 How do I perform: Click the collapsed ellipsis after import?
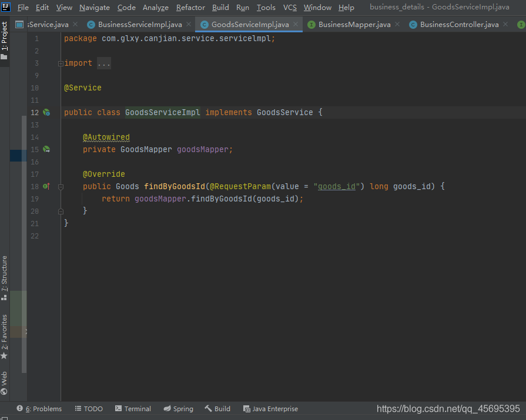104,63
